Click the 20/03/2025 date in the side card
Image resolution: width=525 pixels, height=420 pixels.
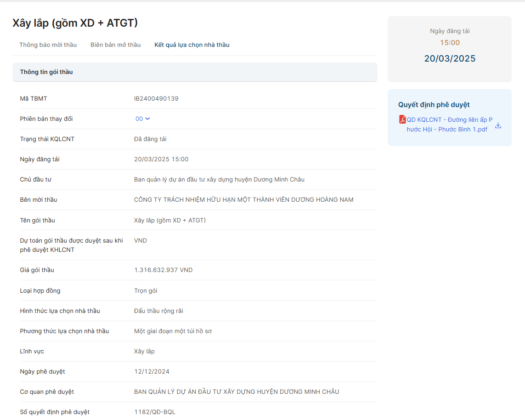pyautogui.click(x=450, y=58)
